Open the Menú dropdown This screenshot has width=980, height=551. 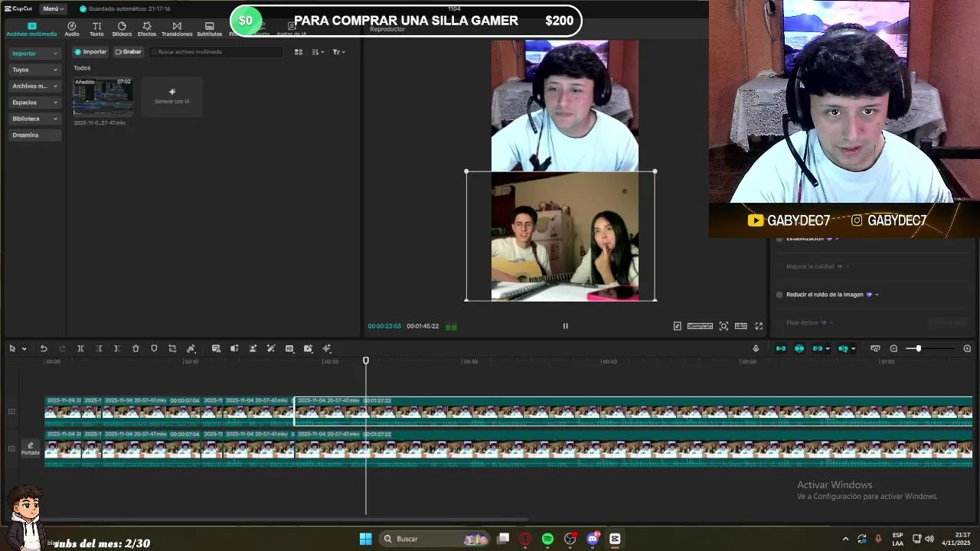click(53, 8)
